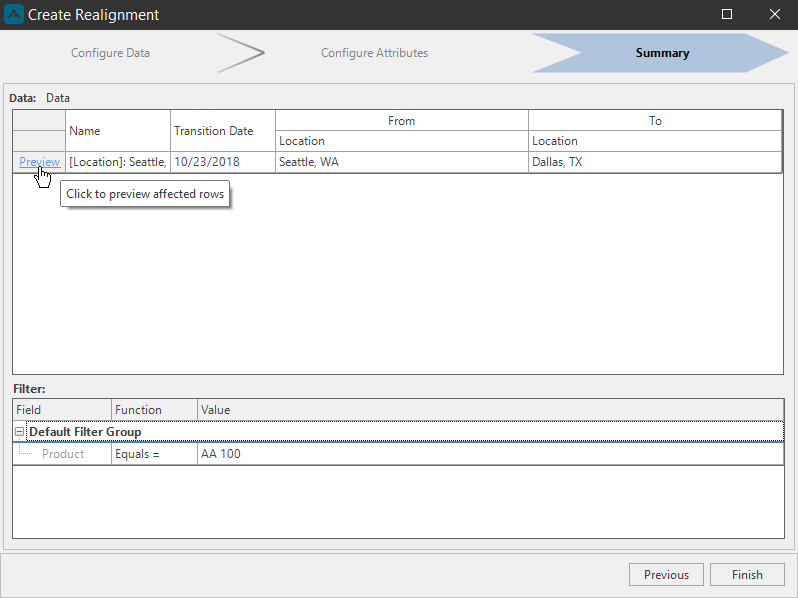Select the 'Equals =' function cell
This screenshot has width=798, height=598.
click(x=154, y=454)
